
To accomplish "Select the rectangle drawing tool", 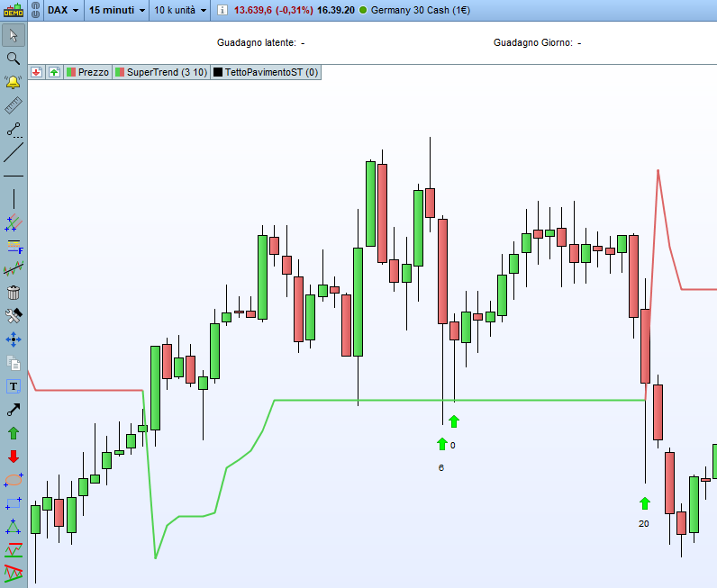I will pyautogui.click(x=14, y=503).
